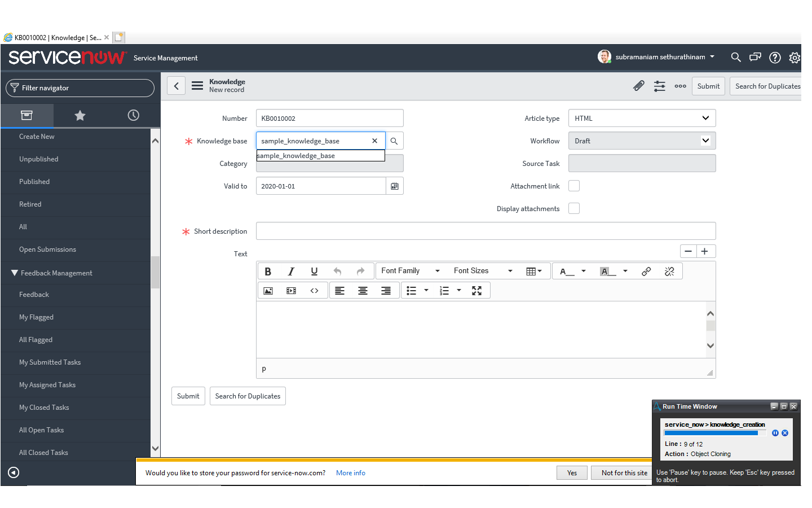Image resolution: width=812 pixels, height=508 pixels.
Task: Toggle editor fullscreen mode icon
Action: click(476, 291)
